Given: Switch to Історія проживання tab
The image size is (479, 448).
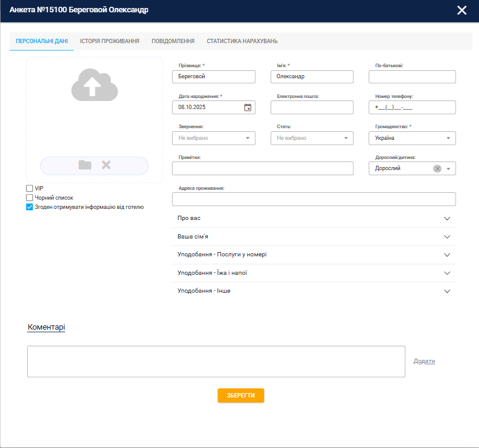Looking at the screenshot, I should tap(110, 41).
